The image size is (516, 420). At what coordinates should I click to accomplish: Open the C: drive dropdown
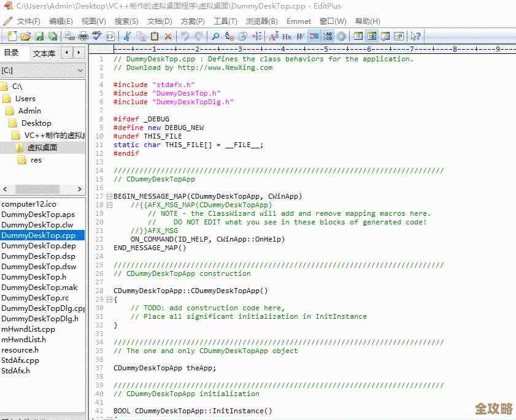[x=80, y=71]
